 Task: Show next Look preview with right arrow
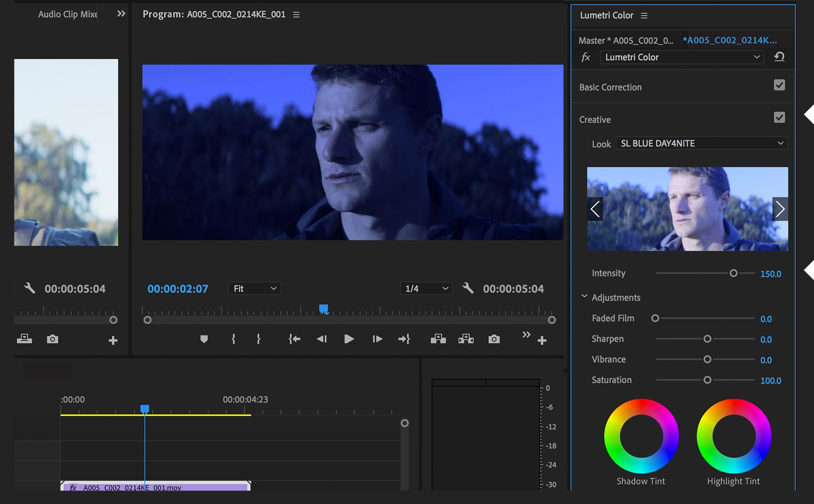(780, 209)
